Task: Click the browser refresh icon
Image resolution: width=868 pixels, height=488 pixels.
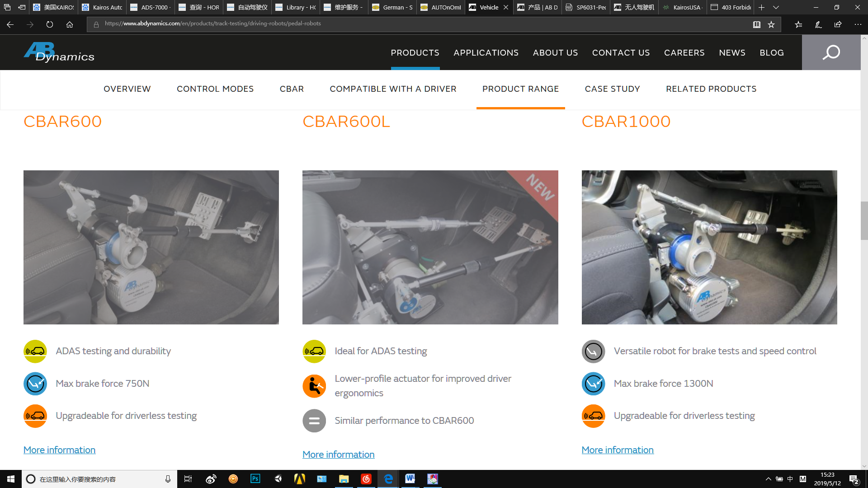Action: [50, 24]
